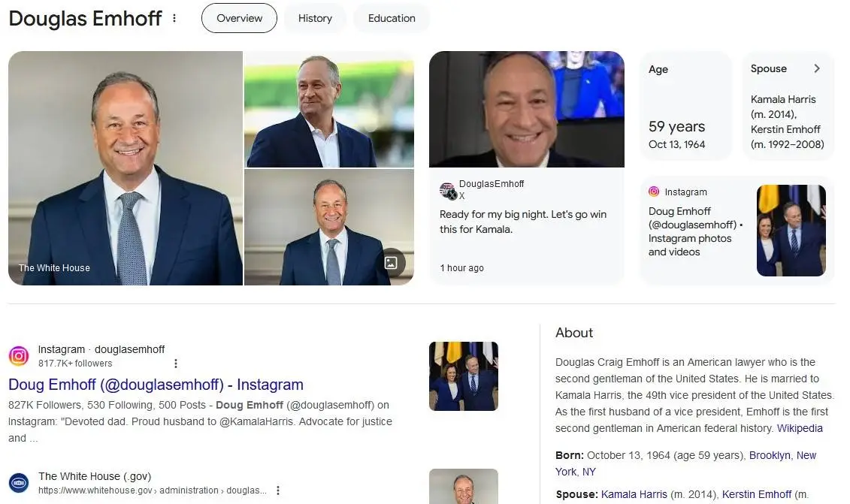This screenshot has height=504, width=850.
Task: Click the Instagram logo icon in the search result
Action: (19, 356)
